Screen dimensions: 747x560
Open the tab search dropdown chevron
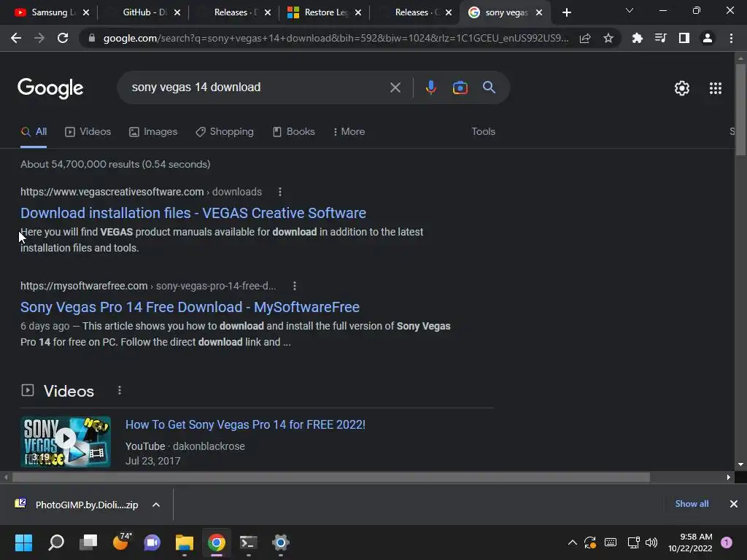tap(630, 10)
